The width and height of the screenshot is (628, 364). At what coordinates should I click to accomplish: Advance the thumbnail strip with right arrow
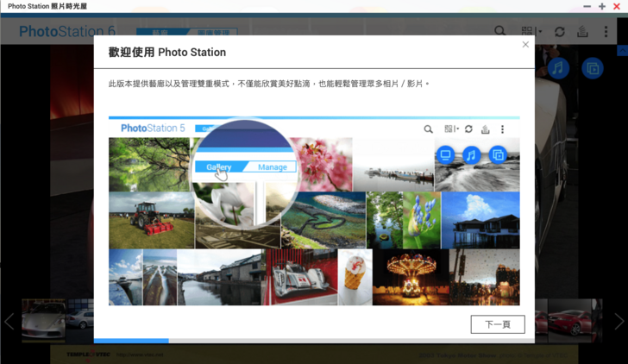(x=618, y=322)
